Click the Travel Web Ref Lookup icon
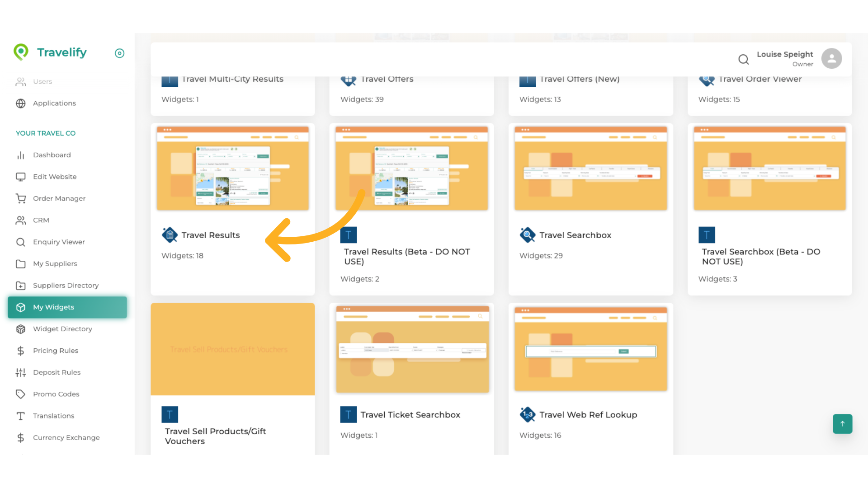868x488 pixels. click(527, 414)
